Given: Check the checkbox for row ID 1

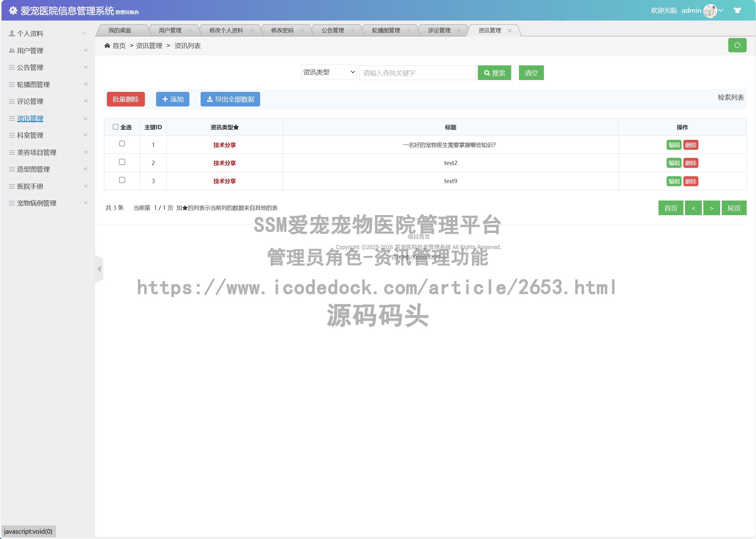Looking at the screenshot, I should [122, 144].
